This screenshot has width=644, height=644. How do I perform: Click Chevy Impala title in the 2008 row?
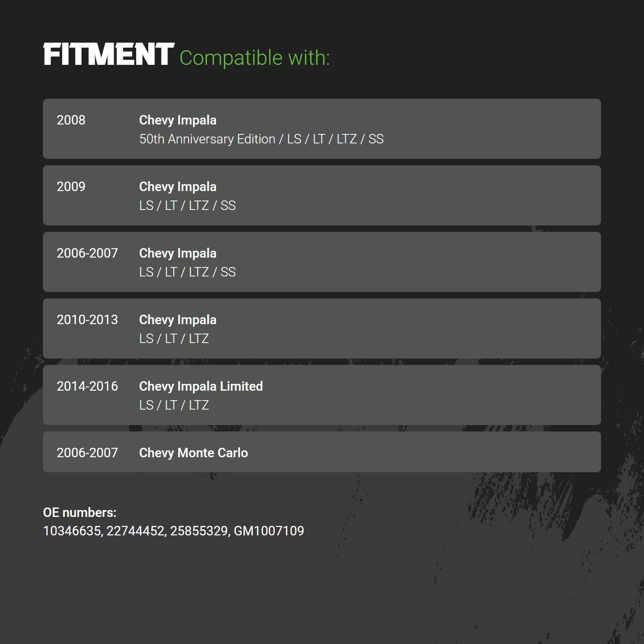[x=178, y=120]
